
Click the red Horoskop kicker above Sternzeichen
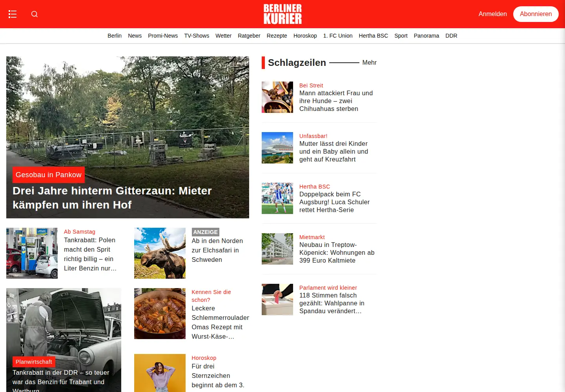204,358
